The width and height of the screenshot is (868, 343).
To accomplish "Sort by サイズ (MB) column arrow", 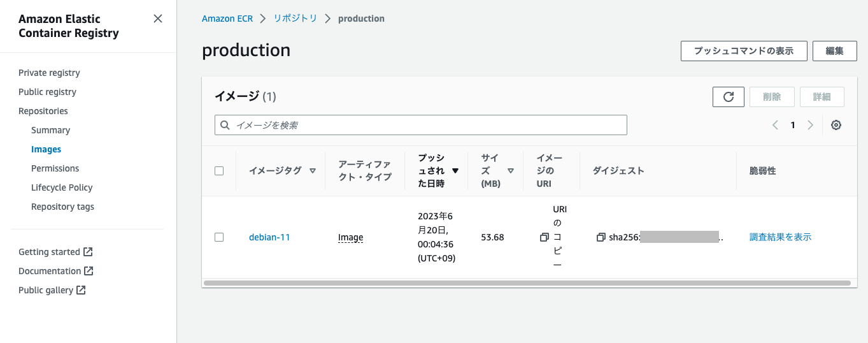I will pyautogui.click(x=510, y=171).
